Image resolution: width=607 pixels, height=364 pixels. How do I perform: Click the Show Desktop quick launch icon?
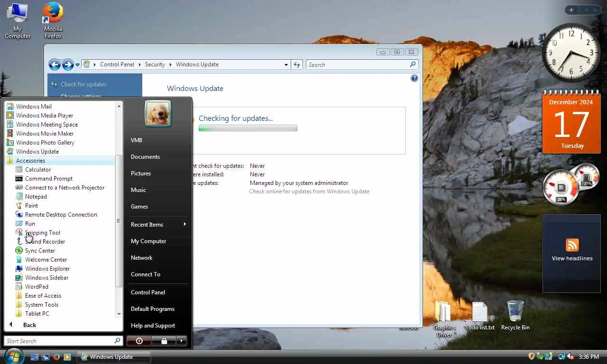point(35,357)
